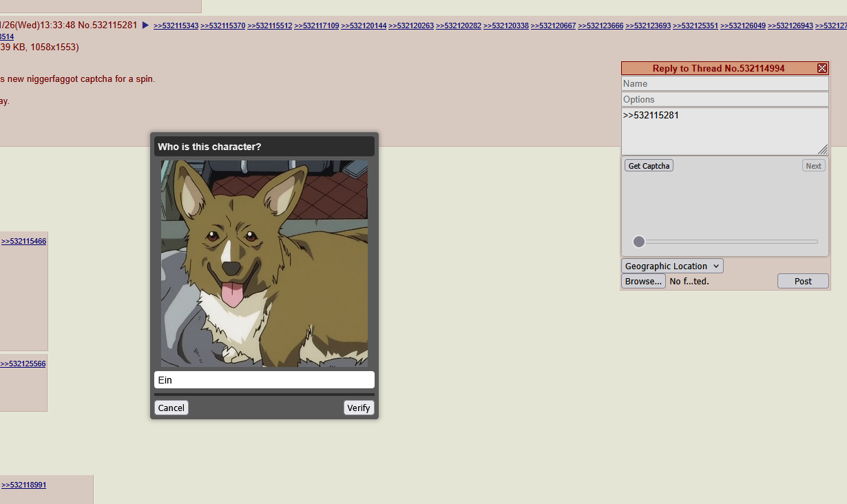Submit the reply with Post button
Image resolution: width=847 pixels, height=504 pixels.
803,281
